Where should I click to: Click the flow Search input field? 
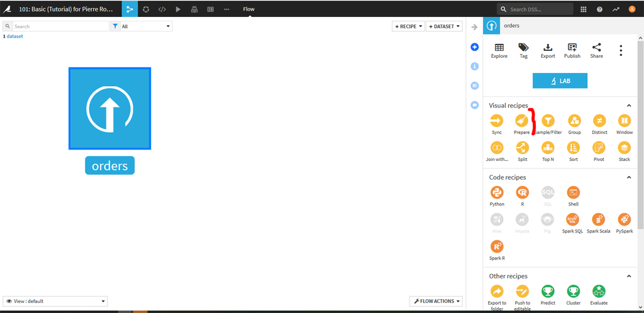tap(60, 26)
